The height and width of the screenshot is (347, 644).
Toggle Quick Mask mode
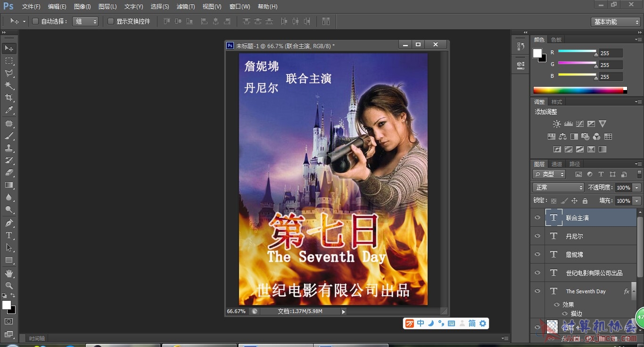click(x=9, y=322)
